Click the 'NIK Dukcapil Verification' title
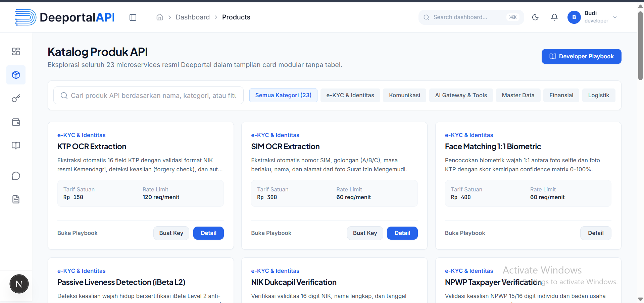The image size is (644, 303). [294, 282]
